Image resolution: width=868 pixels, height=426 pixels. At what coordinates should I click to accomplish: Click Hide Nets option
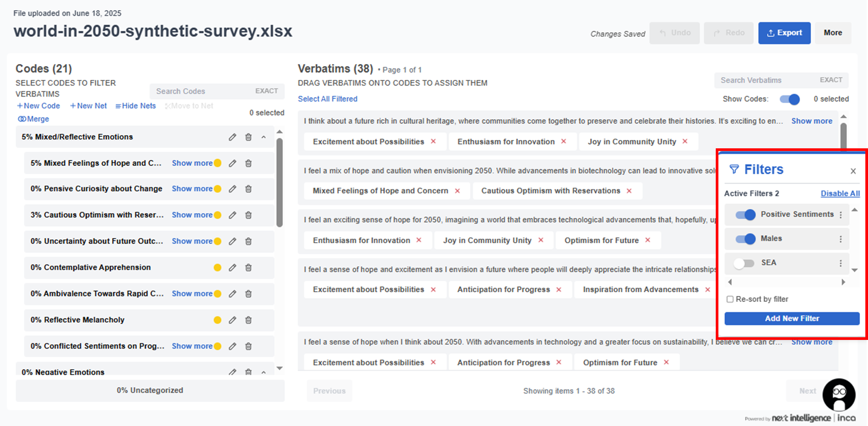[x=135, y=106]
